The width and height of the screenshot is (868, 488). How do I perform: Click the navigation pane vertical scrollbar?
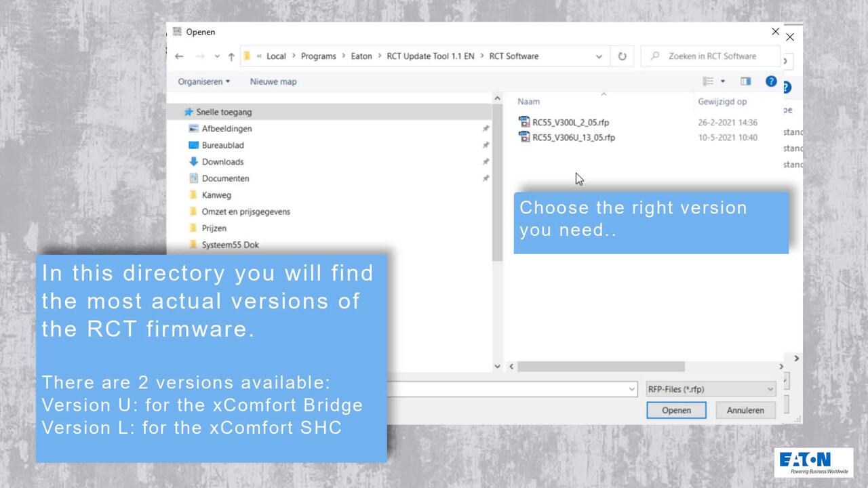(497, 183)
